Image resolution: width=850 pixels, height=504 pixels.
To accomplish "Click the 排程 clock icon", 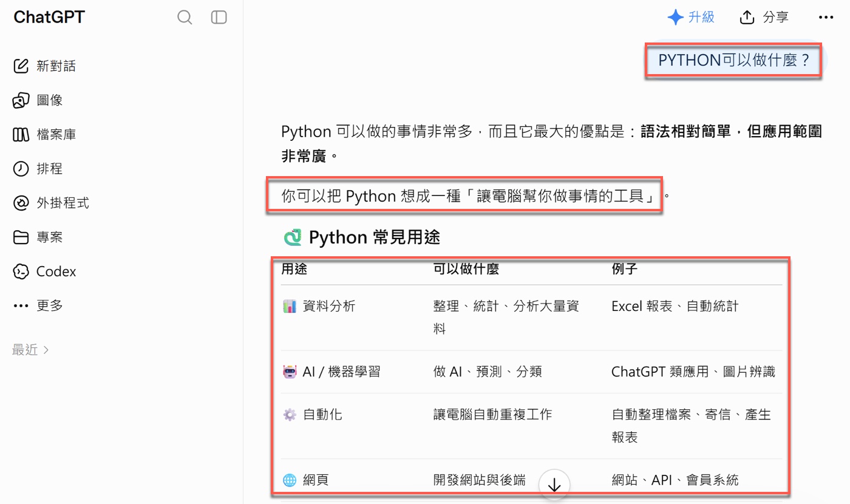I will pos(21,168).
